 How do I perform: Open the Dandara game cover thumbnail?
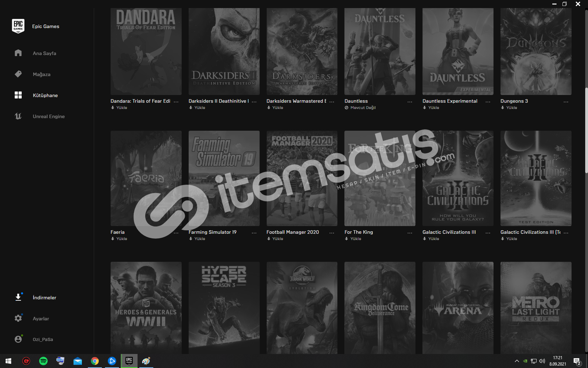tap(146, 52)
